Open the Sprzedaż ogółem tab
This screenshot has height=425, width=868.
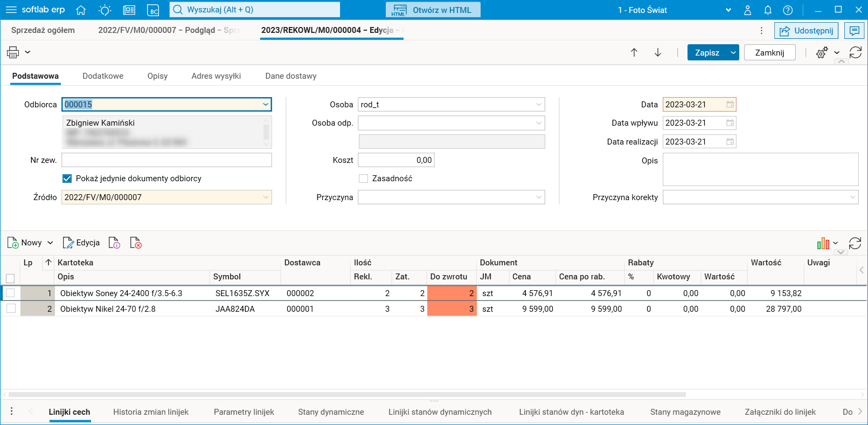(x=43, y=30)
